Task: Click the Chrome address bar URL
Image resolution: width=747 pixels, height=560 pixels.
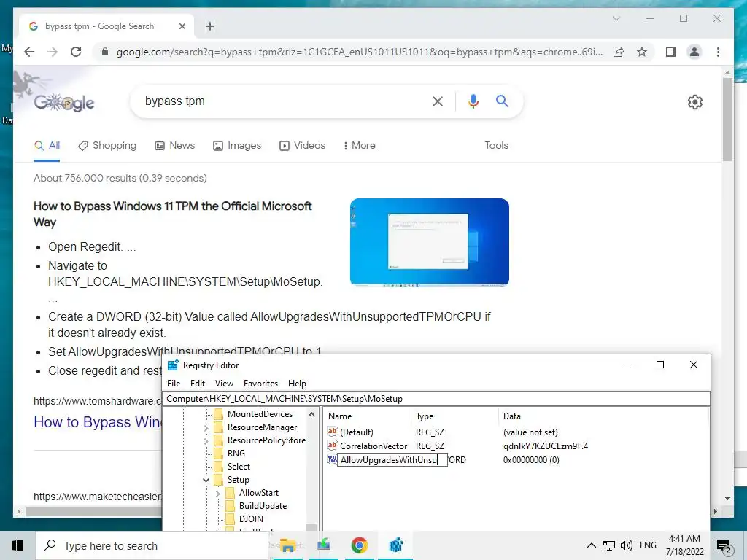Action: (359, 52)
